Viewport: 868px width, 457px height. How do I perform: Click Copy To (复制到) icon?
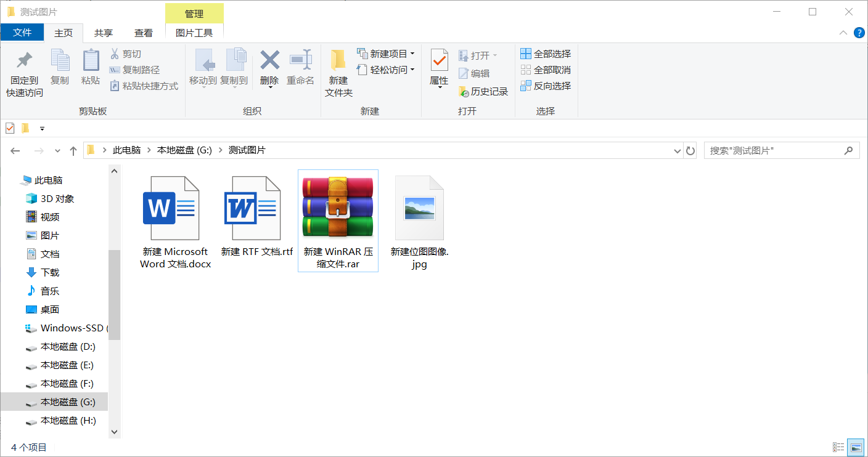tap(235, 60)
